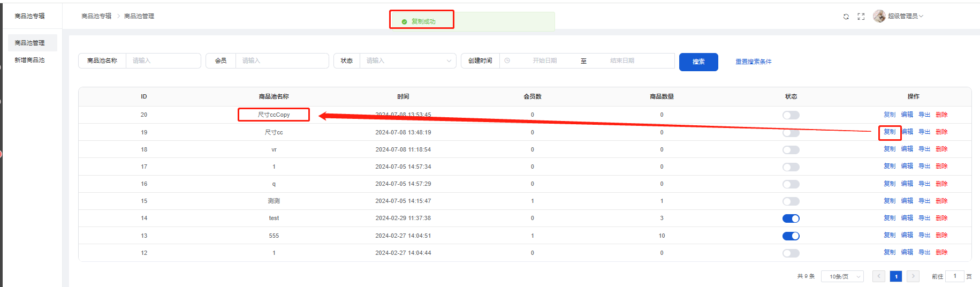Image resolution: width=980 pixels, height=287 pixels.
Task: Click 导出 for ID 19 row
Action: (x=924, y=132)
